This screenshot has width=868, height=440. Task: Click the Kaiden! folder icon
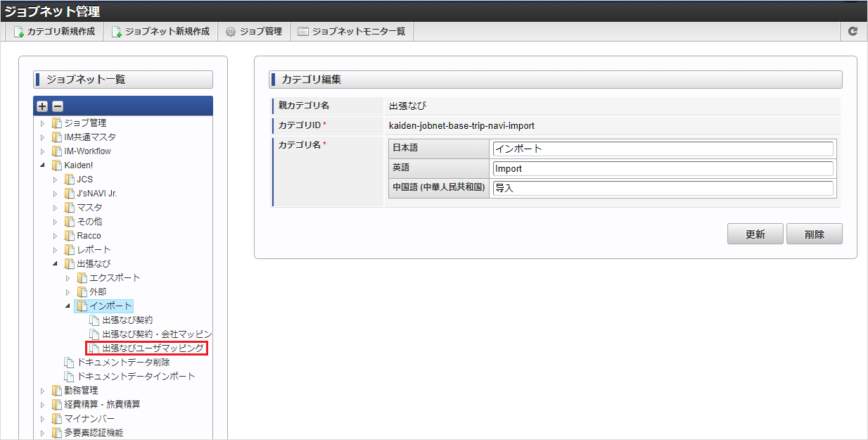tap(56, 165)
